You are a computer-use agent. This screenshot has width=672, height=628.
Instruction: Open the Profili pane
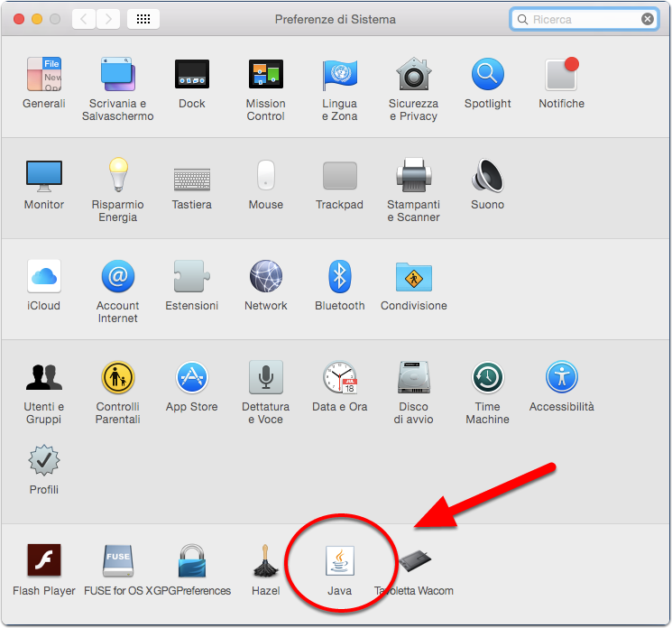tap(44, 460)
